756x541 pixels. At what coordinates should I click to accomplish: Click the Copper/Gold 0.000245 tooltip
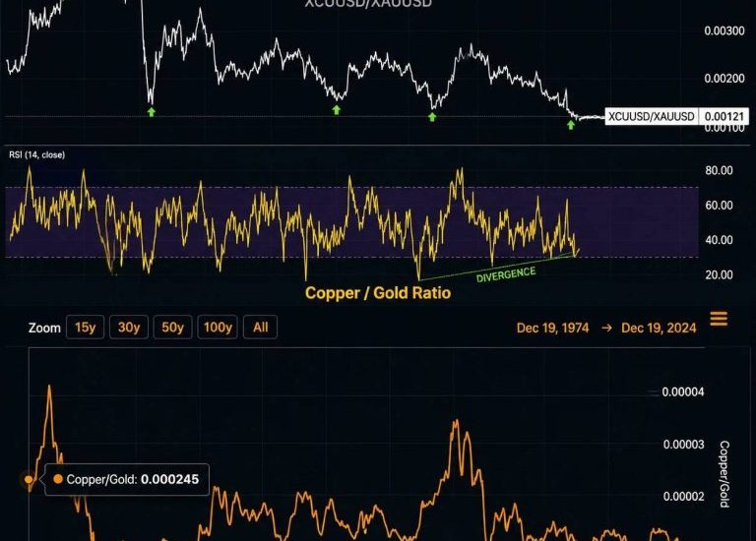pos(127,479)
